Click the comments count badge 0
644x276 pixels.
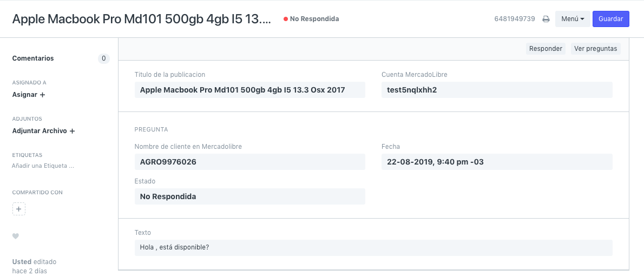(x=103, y=58)
